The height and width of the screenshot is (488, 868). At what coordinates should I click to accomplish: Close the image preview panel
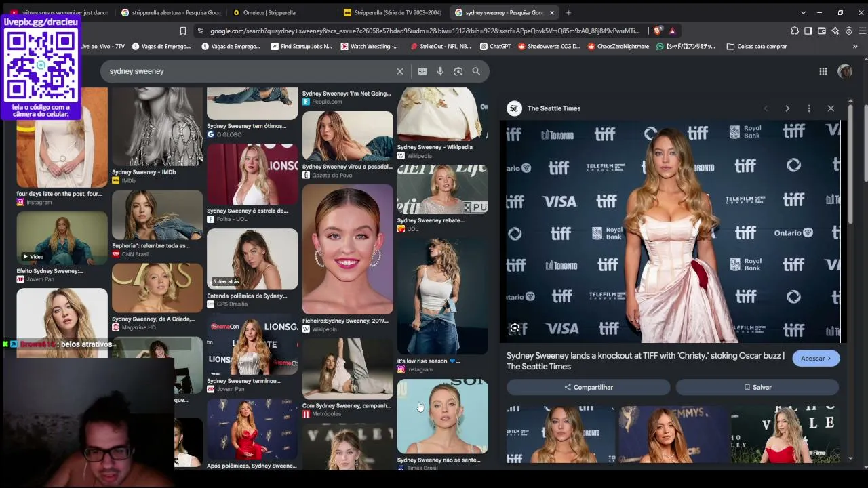pos(831,108)
